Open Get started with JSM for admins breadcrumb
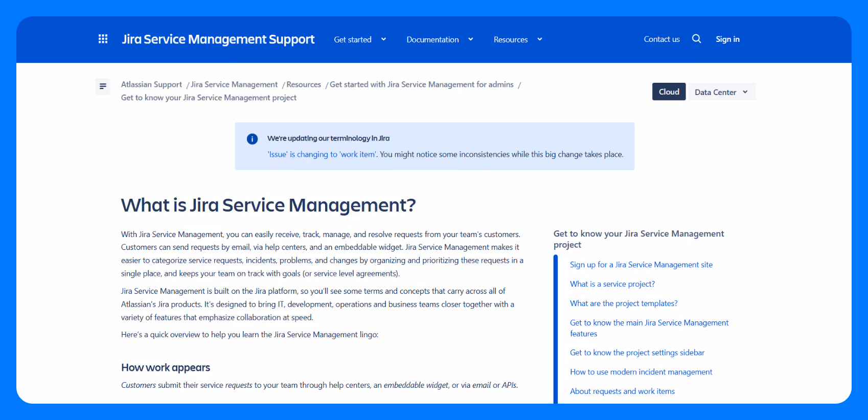The width and height of the screenshot is (868, 420). click(422, 84)
